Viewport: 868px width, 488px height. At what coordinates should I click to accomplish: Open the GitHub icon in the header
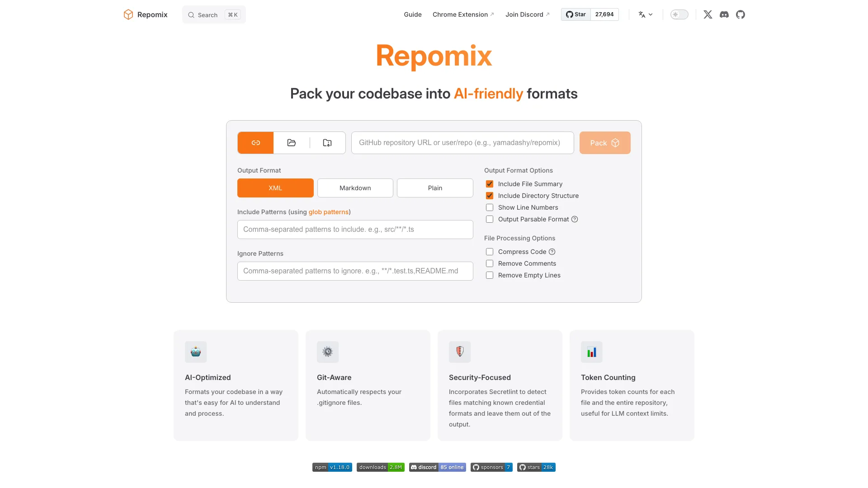pos(741,14)
